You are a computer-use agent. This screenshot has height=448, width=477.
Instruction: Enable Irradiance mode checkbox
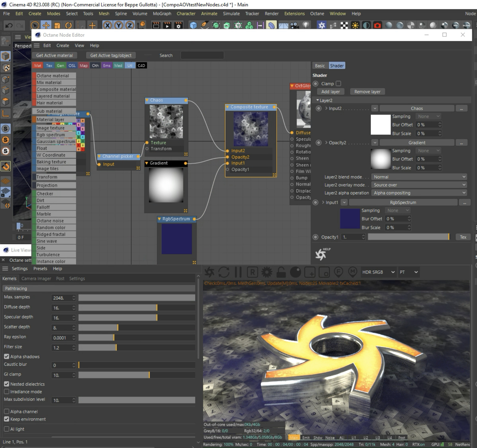[x=6, y=391]
